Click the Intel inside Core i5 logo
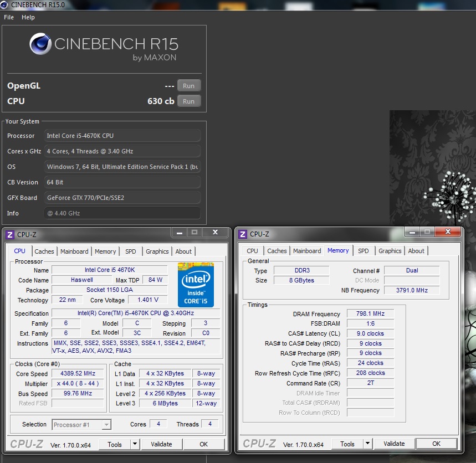The width and height of the screenshot is (476, 463). click(x=196, y=285)
